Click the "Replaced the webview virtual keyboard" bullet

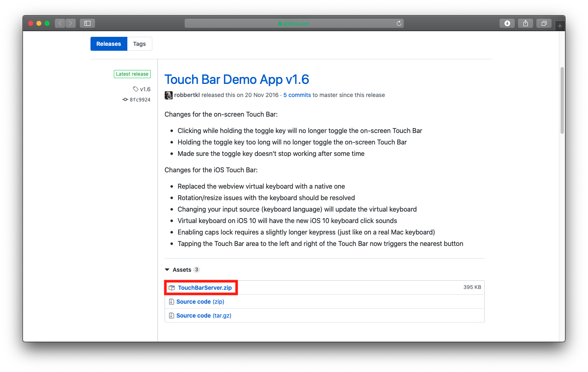pos(261,186)
